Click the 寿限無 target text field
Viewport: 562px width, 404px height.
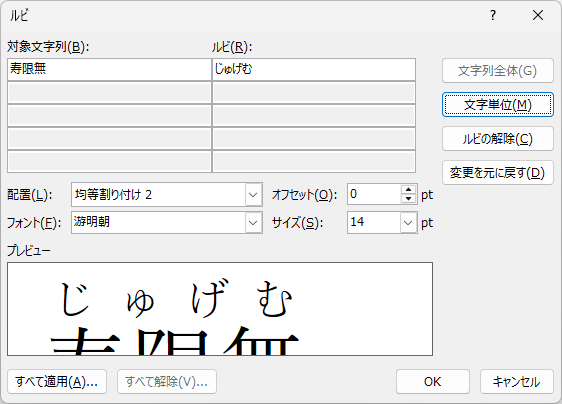point(109,70)
